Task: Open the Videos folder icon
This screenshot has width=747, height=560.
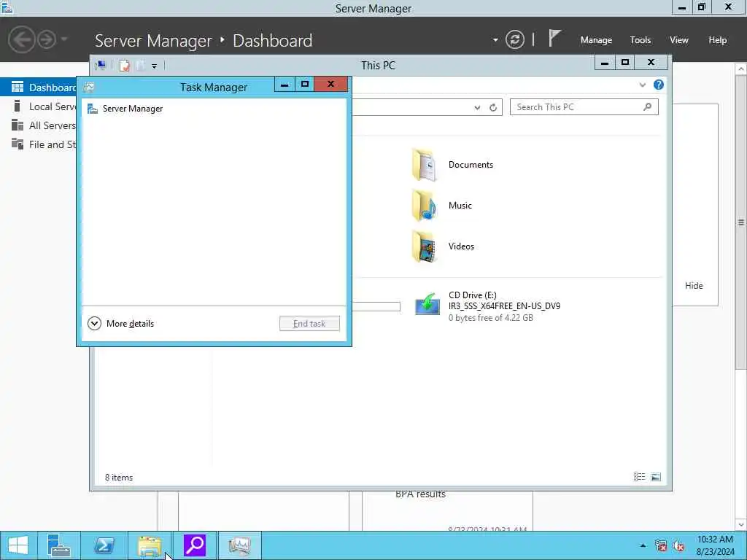Action: point(424,246)
